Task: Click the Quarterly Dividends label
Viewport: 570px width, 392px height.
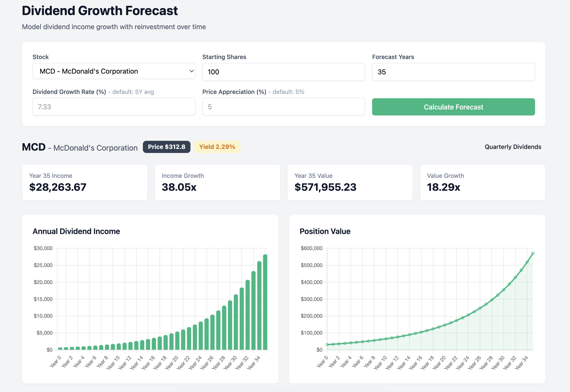Action: click(513, 147)
